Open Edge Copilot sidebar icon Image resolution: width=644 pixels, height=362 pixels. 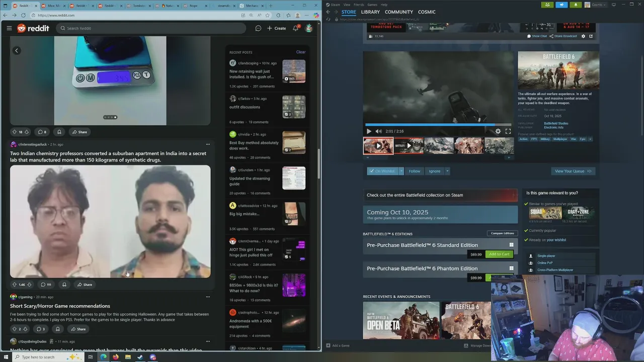[316, 15]
